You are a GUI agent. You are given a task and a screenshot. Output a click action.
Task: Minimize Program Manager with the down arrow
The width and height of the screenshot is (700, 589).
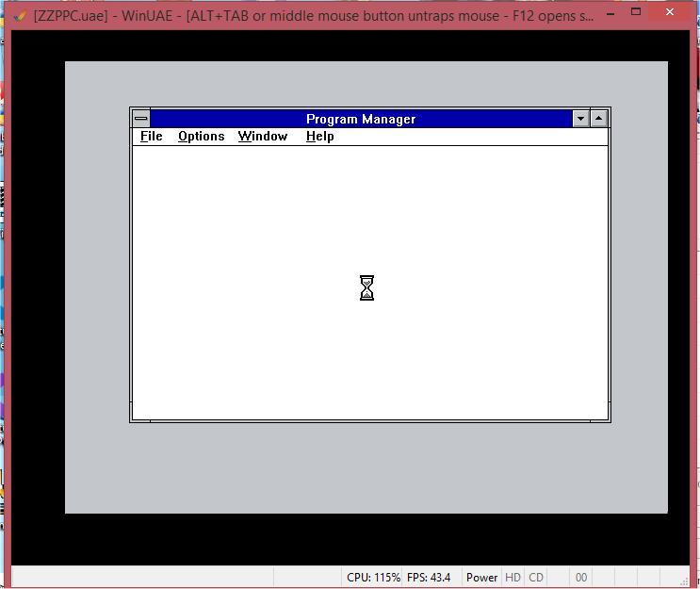(x=580, y=119)
